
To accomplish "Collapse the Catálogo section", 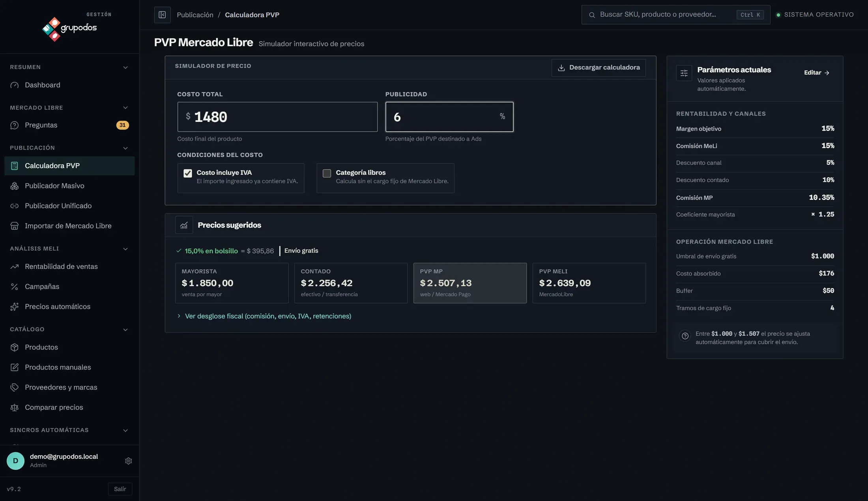I will [x=125, y=330].
